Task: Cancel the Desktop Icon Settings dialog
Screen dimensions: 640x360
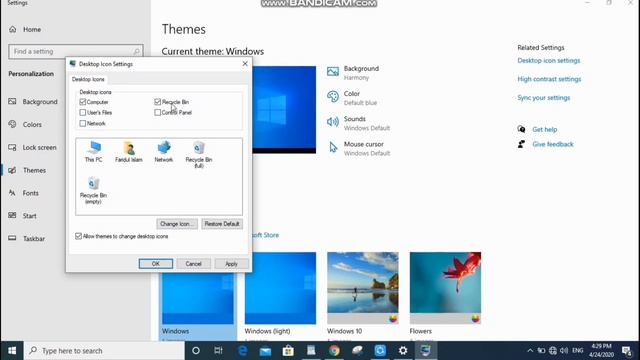Action: coord(193,264)
